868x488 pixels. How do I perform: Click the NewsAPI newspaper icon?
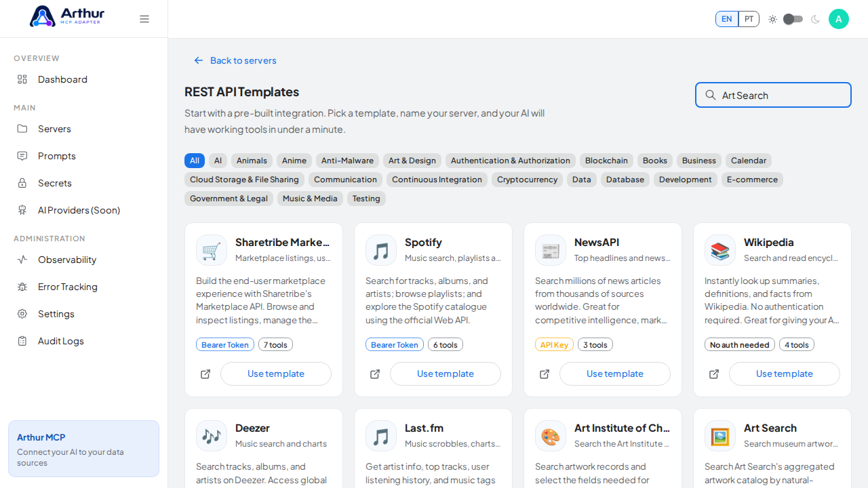[x=551, y=250]
